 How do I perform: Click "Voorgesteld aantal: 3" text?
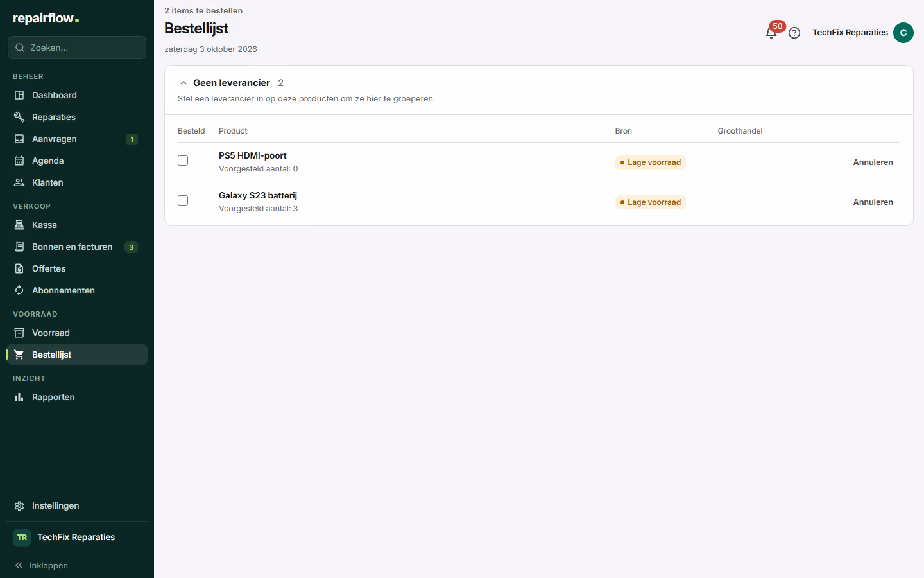tap(258, 209)
